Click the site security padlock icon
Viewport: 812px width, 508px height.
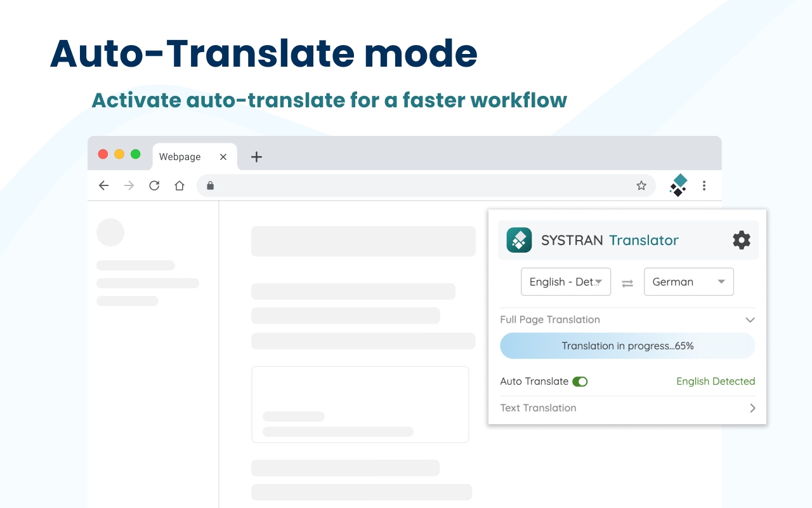click(210, 185)
